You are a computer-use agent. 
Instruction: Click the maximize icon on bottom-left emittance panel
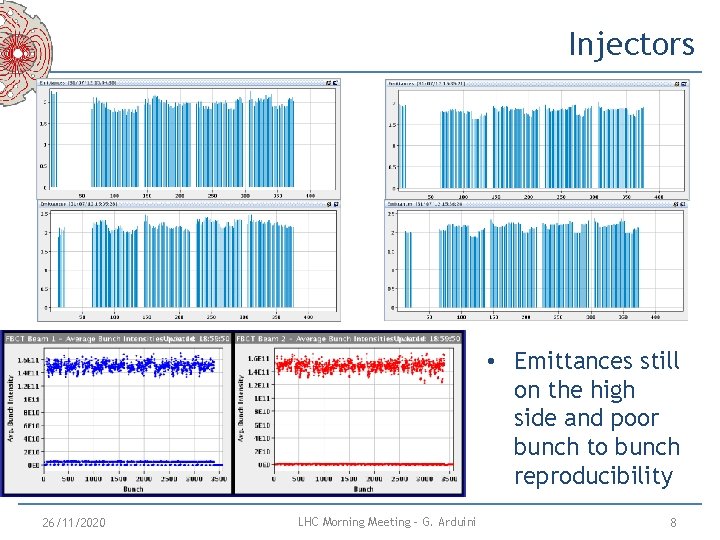[x=336, y=204]
